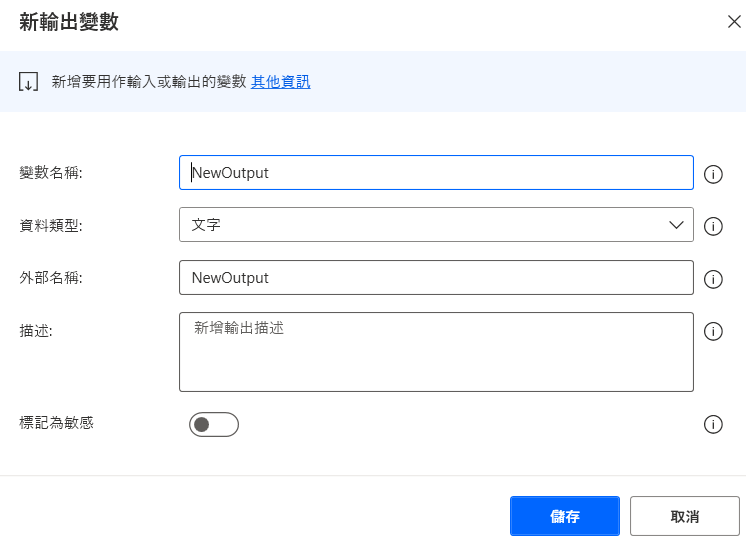Click into the 描述 text area
This screenshot has width=746, height=549.
tap(436, 352)
